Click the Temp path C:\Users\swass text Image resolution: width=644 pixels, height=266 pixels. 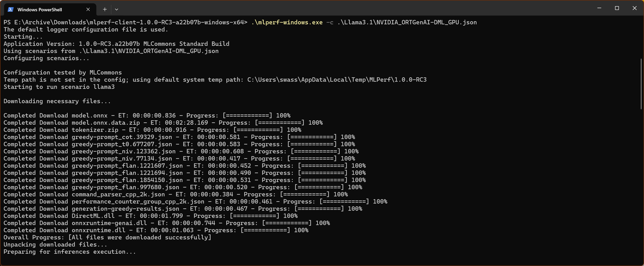pos(337,80)
